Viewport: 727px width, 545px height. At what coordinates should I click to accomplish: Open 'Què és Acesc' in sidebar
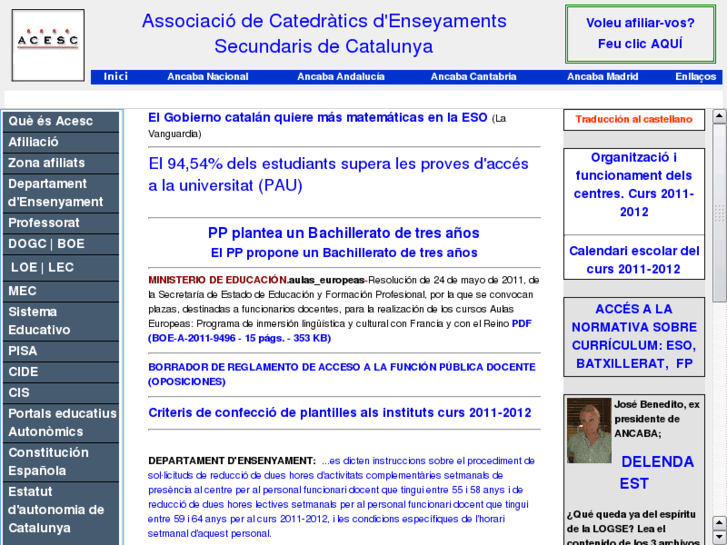(61, 122)
